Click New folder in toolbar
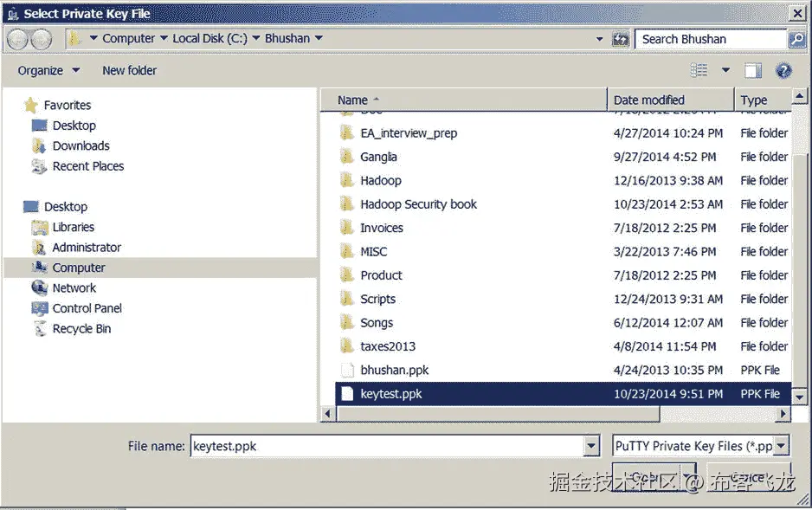812x510 pixels. [130, 70]
